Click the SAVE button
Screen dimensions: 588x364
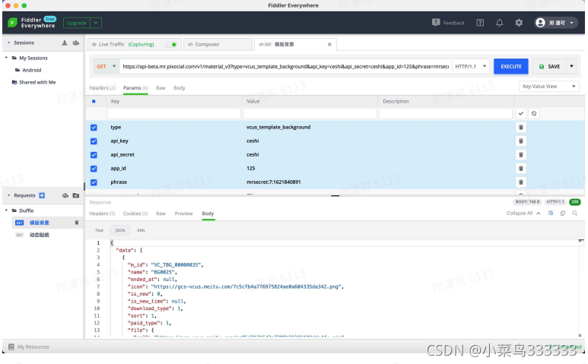(549, 66)
